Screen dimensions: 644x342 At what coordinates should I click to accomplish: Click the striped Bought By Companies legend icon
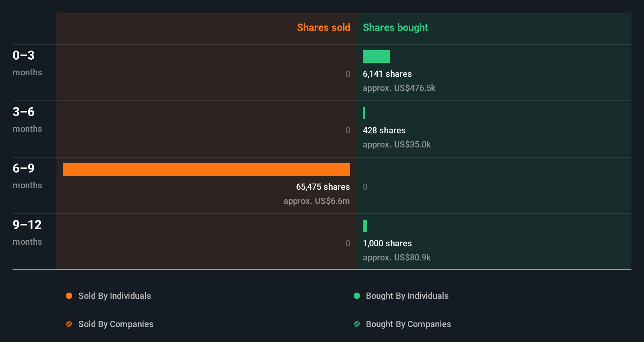(x=357, y=324)
